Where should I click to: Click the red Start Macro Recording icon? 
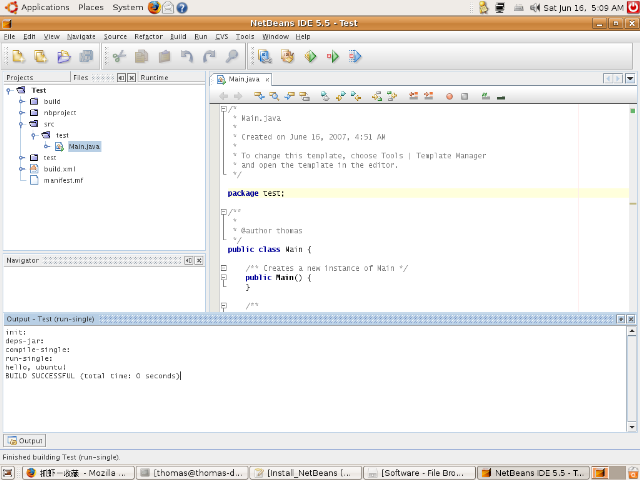click(x=449, y=96)
